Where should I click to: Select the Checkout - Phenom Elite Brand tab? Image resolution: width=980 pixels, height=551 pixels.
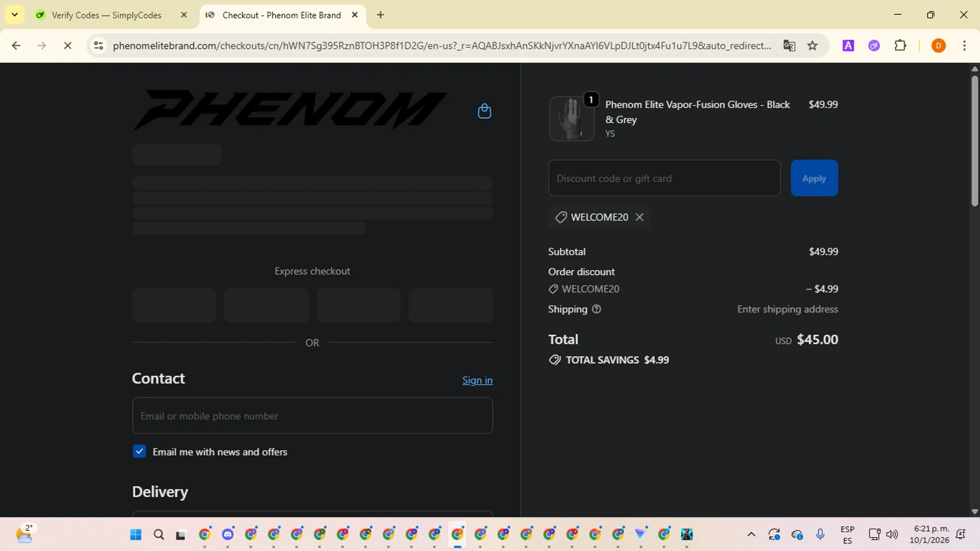coord(281,15)
